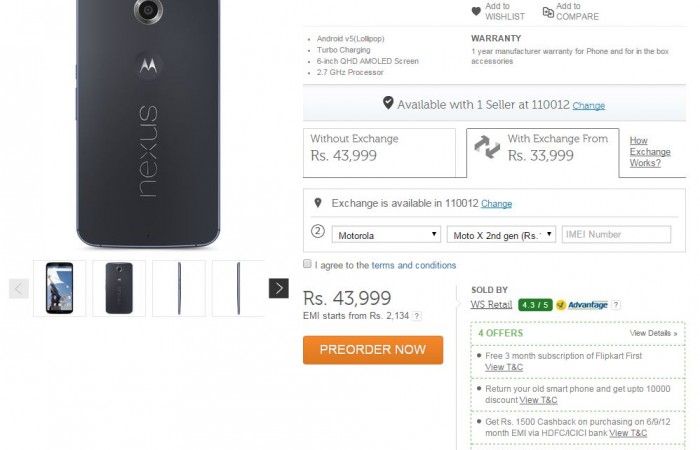Open the Motorola brand dropdown
This screenshot has width=700, height=450.
385,234
